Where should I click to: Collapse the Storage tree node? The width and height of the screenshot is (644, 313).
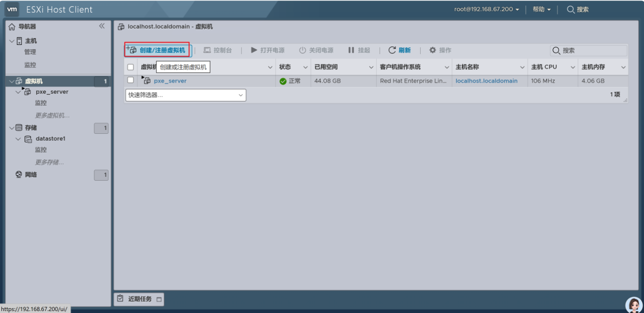pos(12,128)
